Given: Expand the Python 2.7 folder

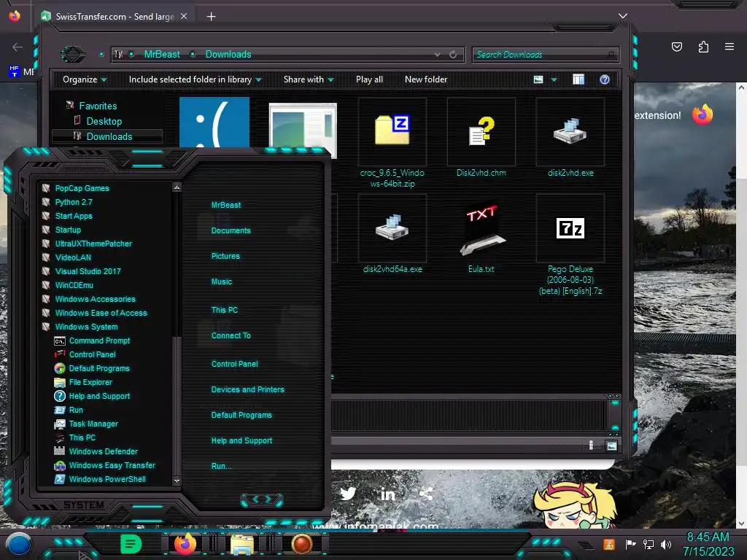Looking at the screenshot, I should pos(74,202).
